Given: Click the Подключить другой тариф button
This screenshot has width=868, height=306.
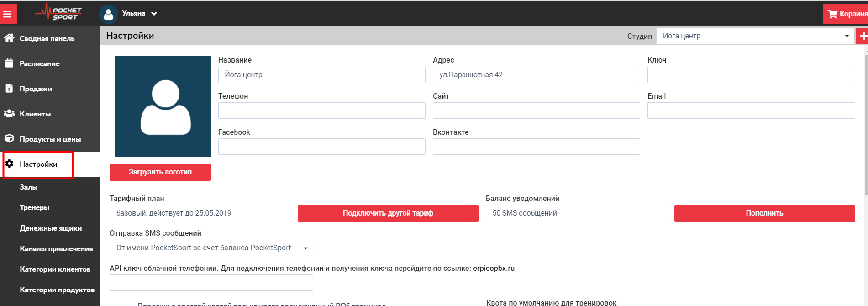Looking at the screenshot, I should click(x=388, y=213).
